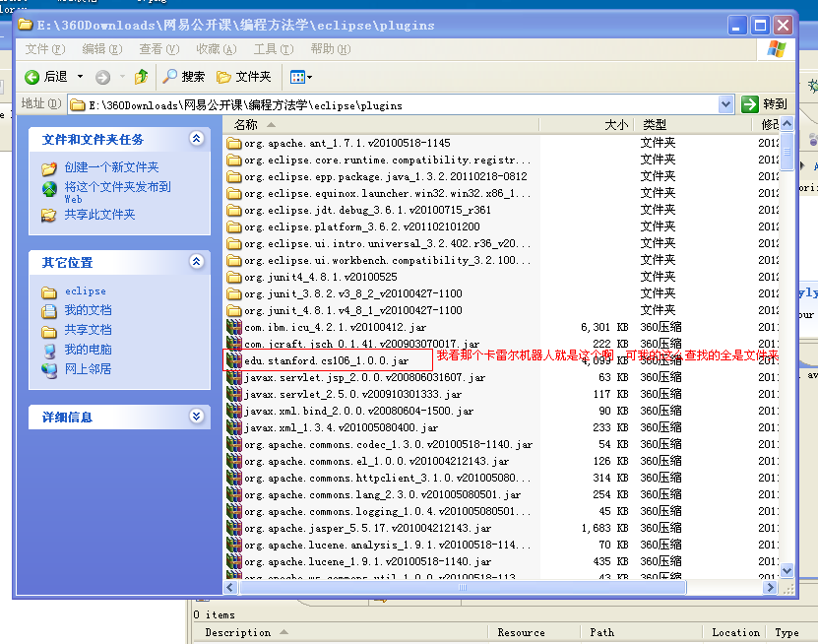Select folder org.eclipse.ui.intro.universal_3.2.402
This screenshot has width=818, height=644.
[x=388, y=244]
